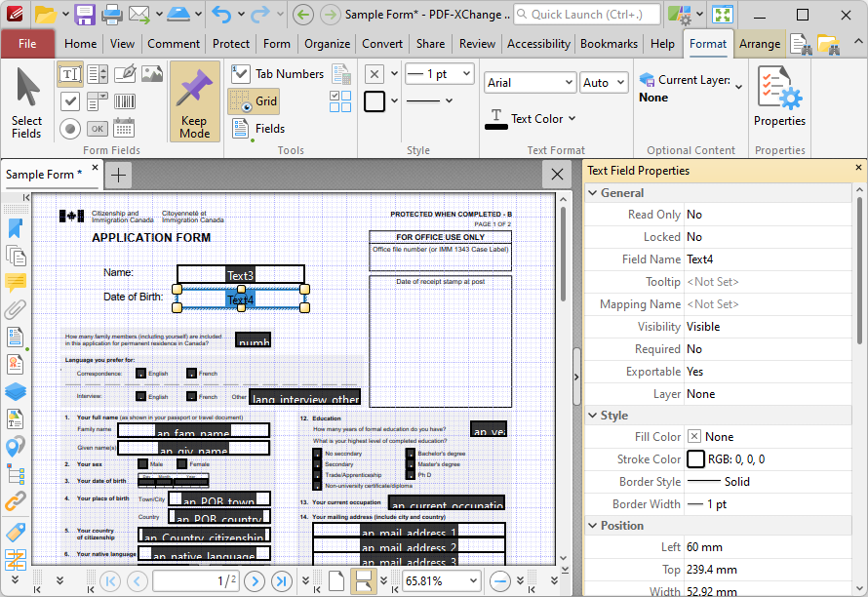Click the Undo arrow
Screen dimensions: 868x597
tap(222, 15)
